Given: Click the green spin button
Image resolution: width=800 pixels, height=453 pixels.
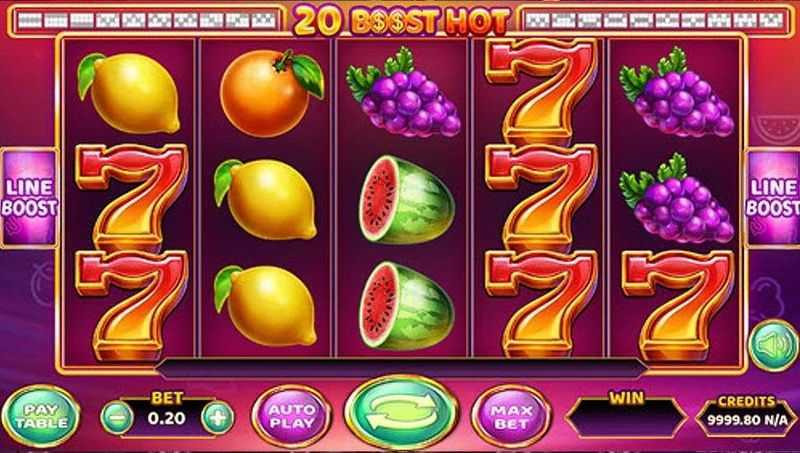Looking at the screenshot, I should [402, 412].
